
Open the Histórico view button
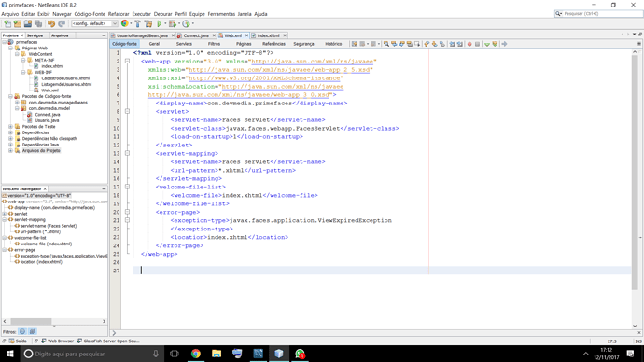coord(333,44)
